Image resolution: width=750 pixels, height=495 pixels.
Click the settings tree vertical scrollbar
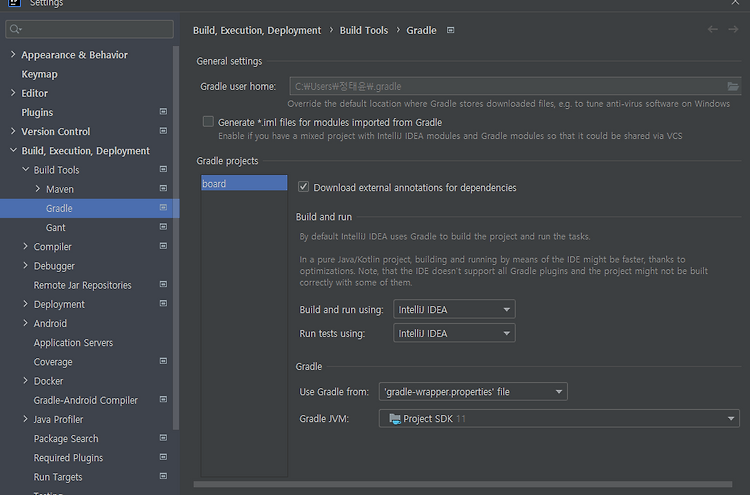pyautogui.click(x=176, y=237)
